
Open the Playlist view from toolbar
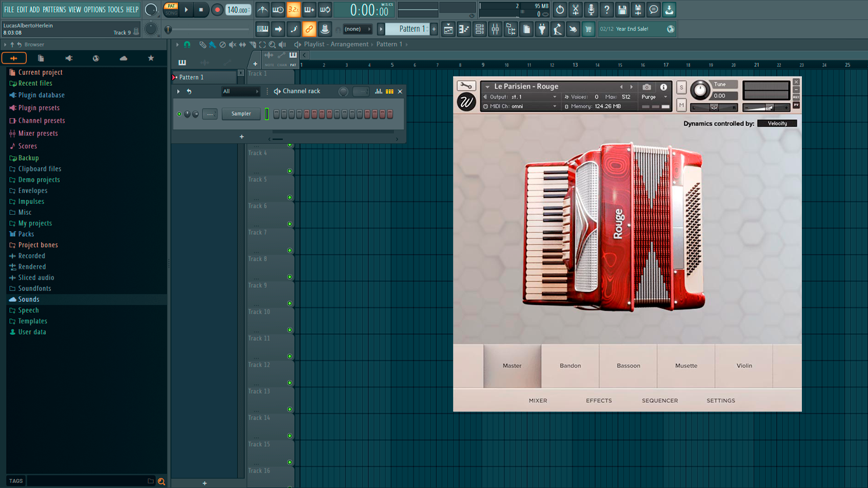(449, 29)
